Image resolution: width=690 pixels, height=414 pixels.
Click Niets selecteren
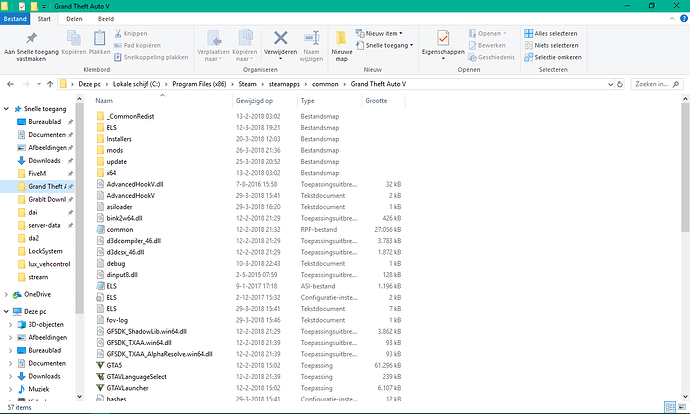click(x=551, y=45)
